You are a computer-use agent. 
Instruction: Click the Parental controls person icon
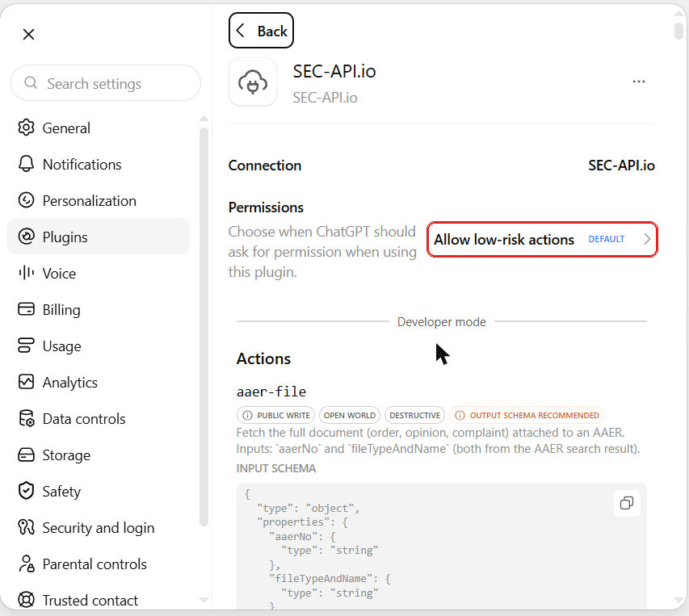[27, 564]
